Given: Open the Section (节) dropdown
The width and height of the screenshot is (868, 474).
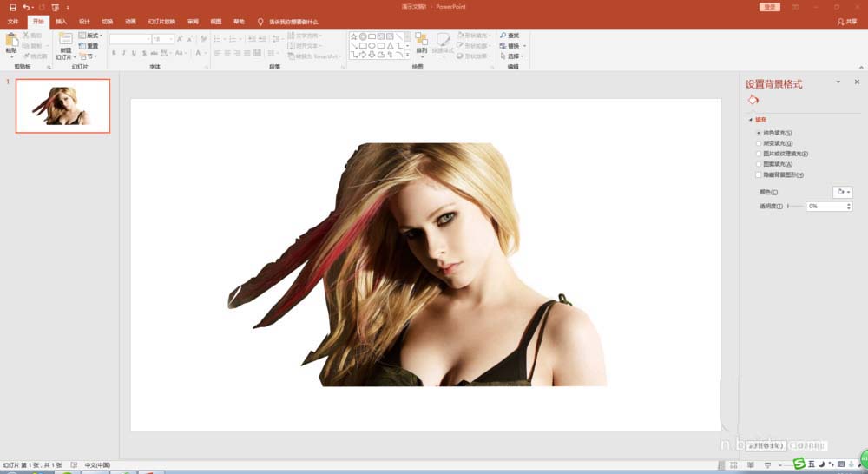Looking at the screenshot, I should pos(89,56).
